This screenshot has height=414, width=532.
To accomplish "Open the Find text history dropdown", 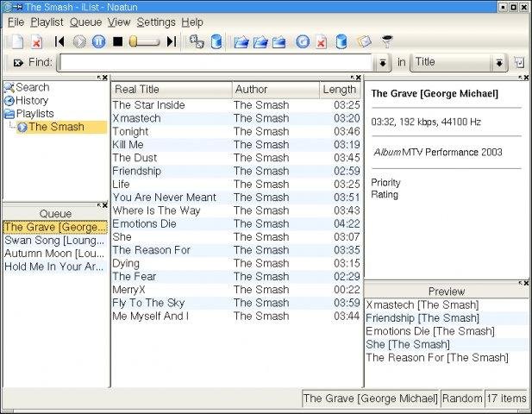I will [x=383, y=63].
